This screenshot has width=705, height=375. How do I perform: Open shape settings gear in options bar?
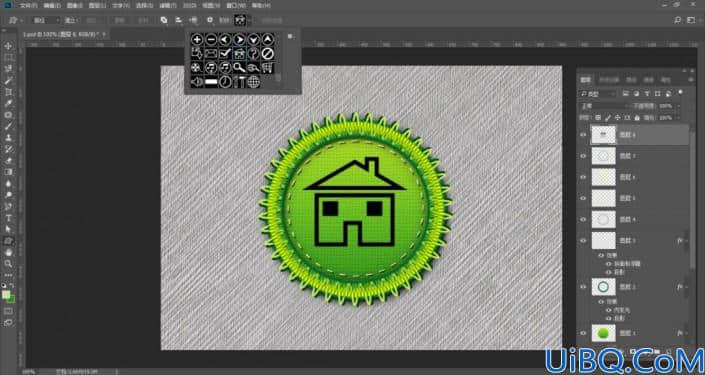click(x=210, y=20)
